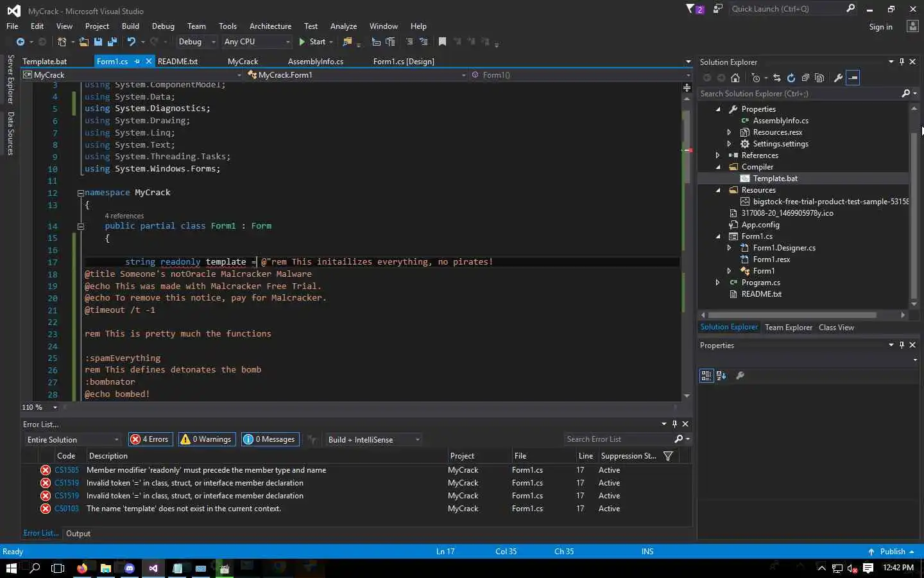This screenshot has width=924, height=578.
Task: Click the notifications flag icon
Action: point(695,9)
